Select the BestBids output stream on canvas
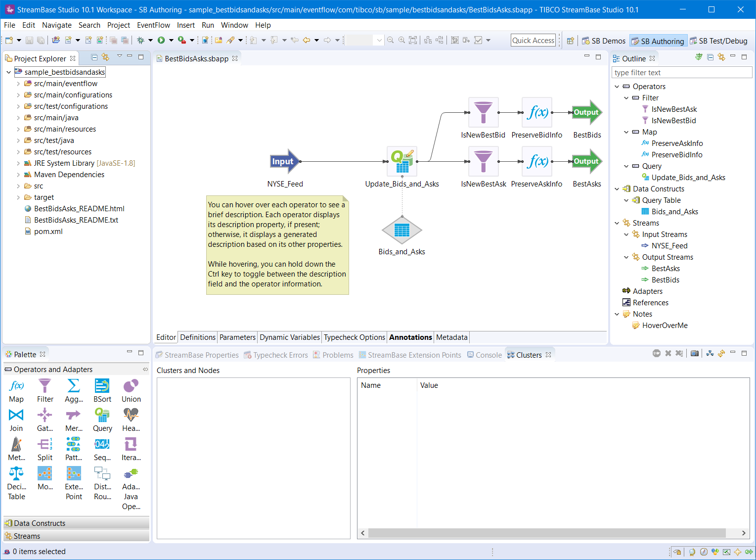Image resolution: width=756 pixels, height=560 pixels. pos(587,112)
